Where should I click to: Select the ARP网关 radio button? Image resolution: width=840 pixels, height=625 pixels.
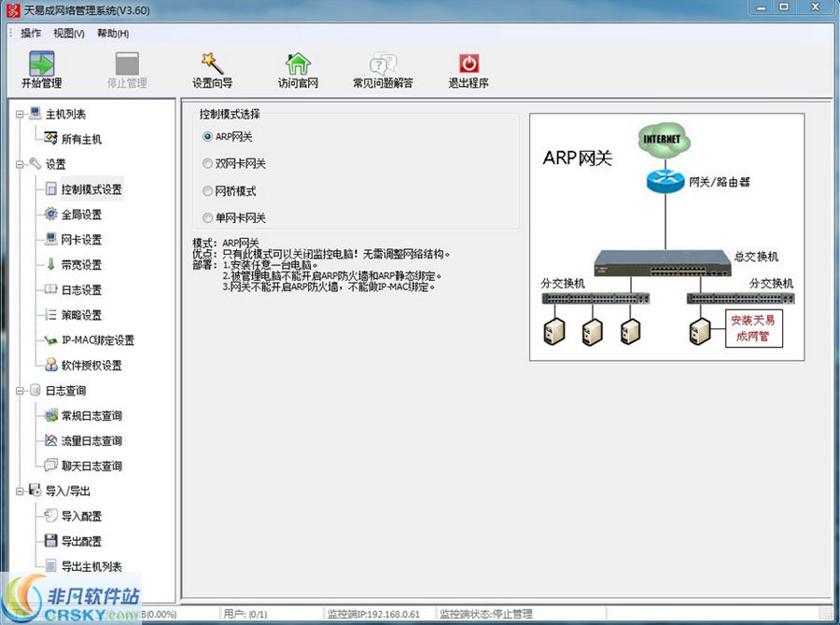[x=208, y=136]
